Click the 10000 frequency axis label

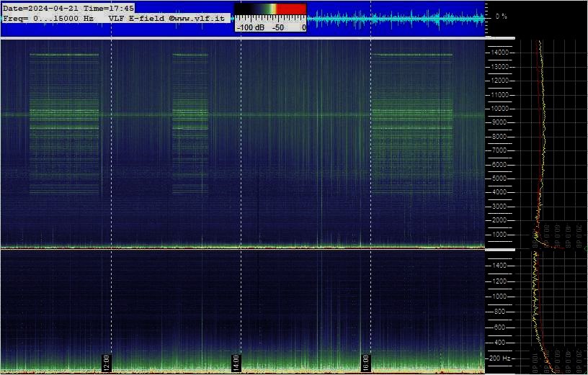(x=499, y=109)
